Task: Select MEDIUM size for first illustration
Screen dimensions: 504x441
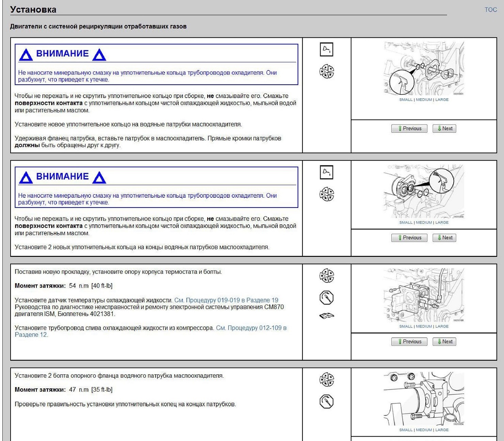Action: coord(424,100)
